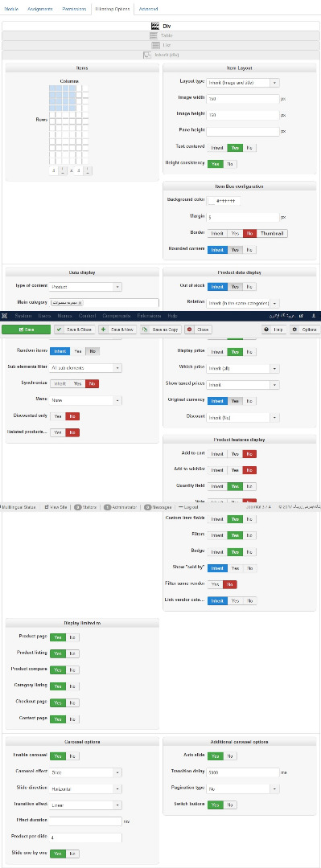Set Synchronize to Yes
This screenshot has height=868, width=321.
pos(77,383)
